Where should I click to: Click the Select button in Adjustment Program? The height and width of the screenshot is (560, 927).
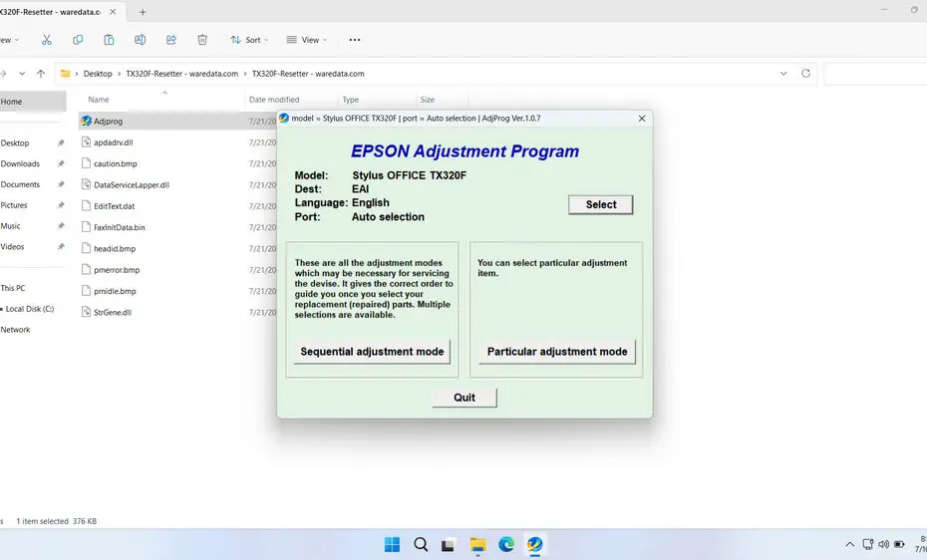tap(601, 204)
